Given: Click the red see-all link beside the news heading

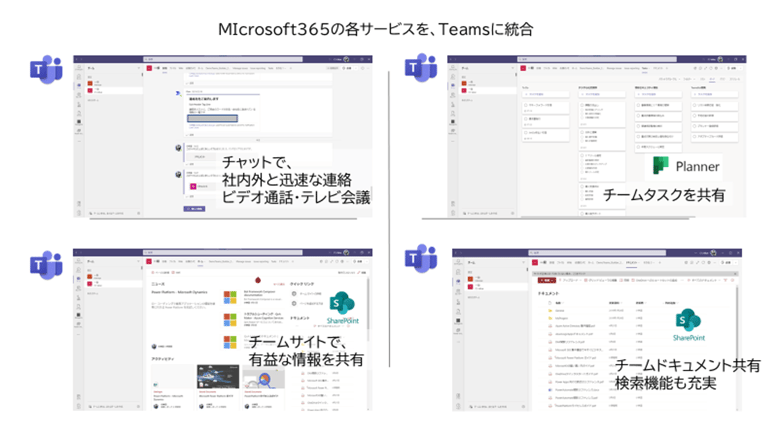Looking at the screenshot, I should pyautogui.click(x=279, y=284).
